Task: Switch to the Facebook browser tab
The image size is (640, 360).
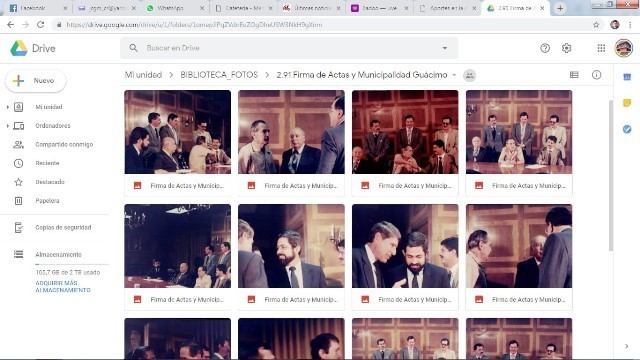Action: coord(38,8)
